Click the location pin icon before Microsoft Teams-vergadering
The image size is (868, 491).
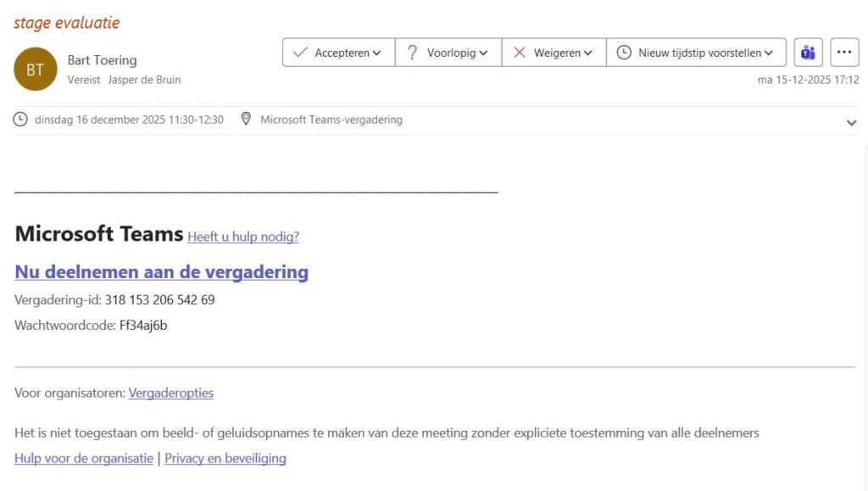pyautogui.click(x=247, y=120)
